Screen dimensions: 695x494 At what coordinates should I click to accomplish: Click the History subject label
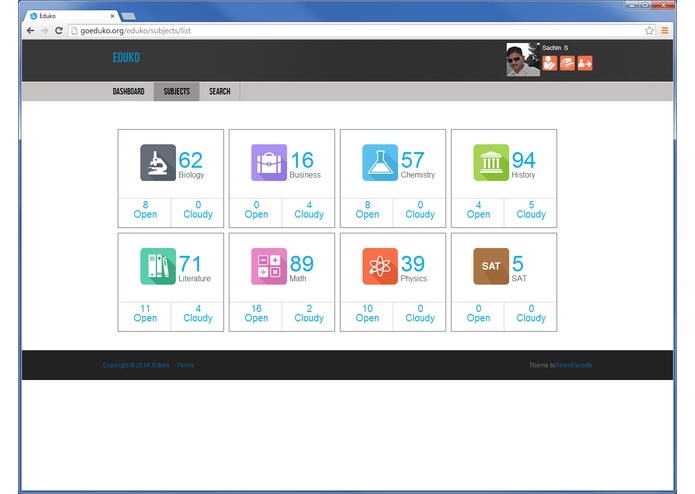click(523, 175)
